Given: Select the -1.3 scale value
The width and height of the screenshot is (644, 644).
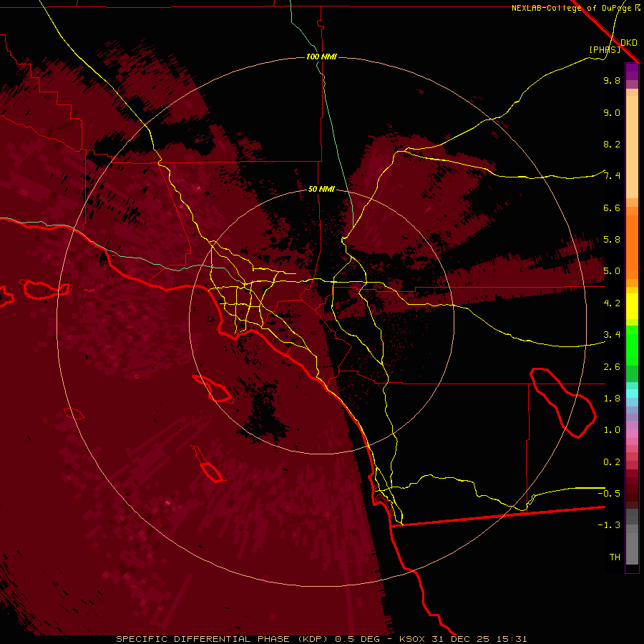Looking at the screenshot, I should point(609,525).
